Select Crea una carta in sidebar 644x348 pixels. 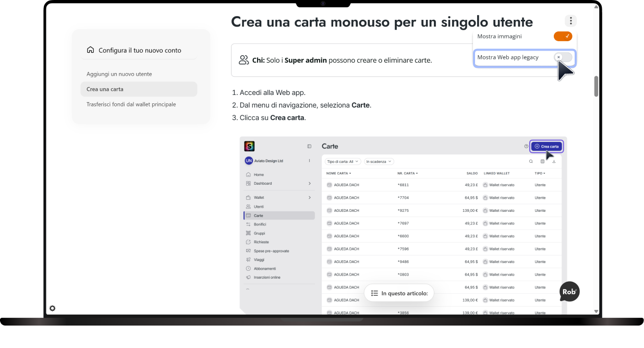[139, 89]
